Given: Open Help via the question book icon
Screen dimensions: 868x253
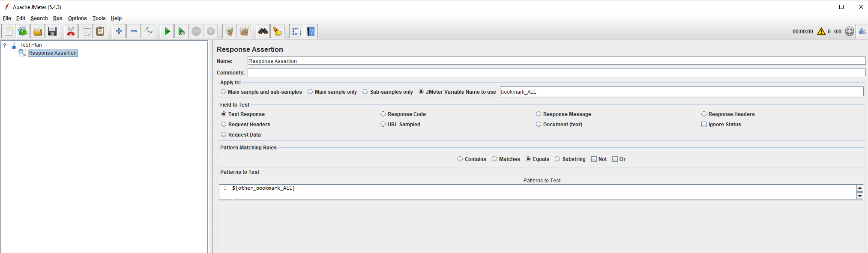Looking at the screenshot, I should pos(311,31).
